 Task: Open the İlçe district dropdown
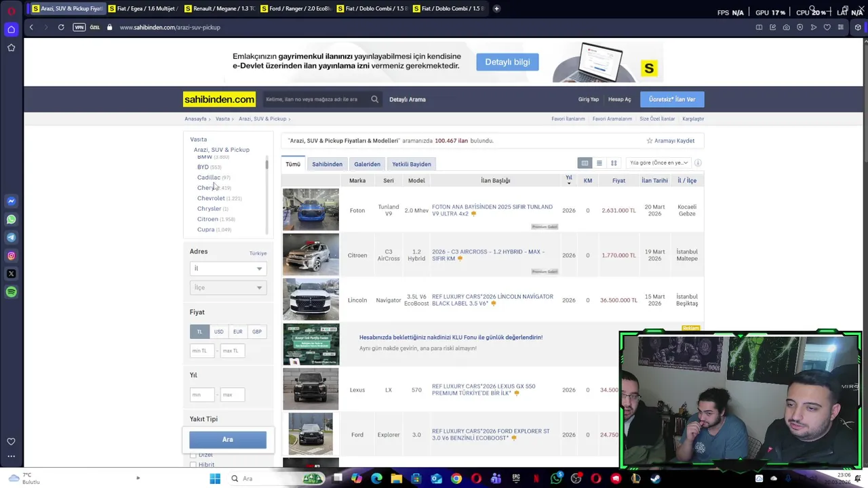pos(227,287)
